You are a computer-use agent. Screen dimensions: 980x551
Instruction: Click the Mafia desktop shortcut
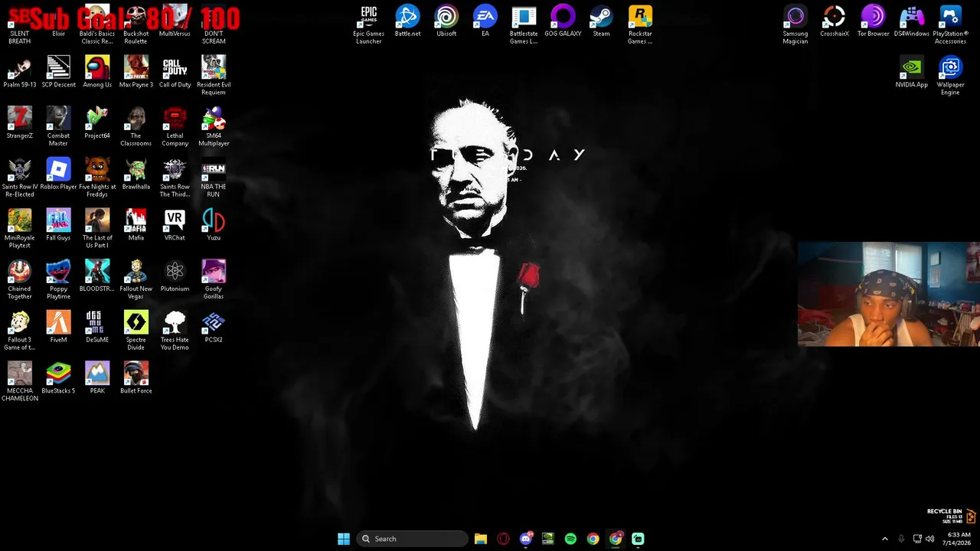[x=136, y=226]
